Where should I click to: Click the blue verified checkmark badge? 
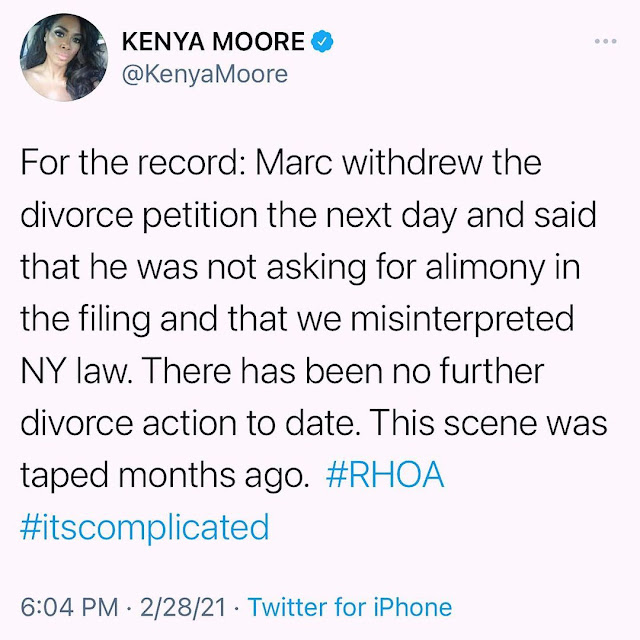click(x=322, y=41)
